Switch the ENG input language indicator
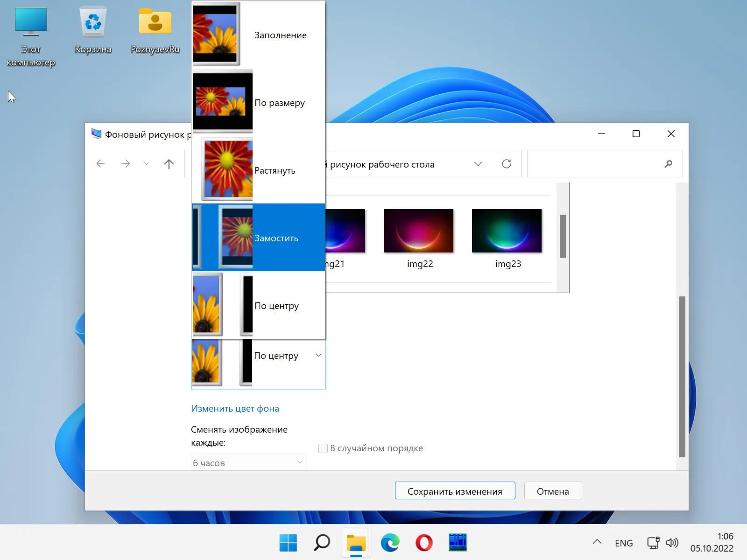The height and width of the screenshot is (560, 747). pos(624,543)
